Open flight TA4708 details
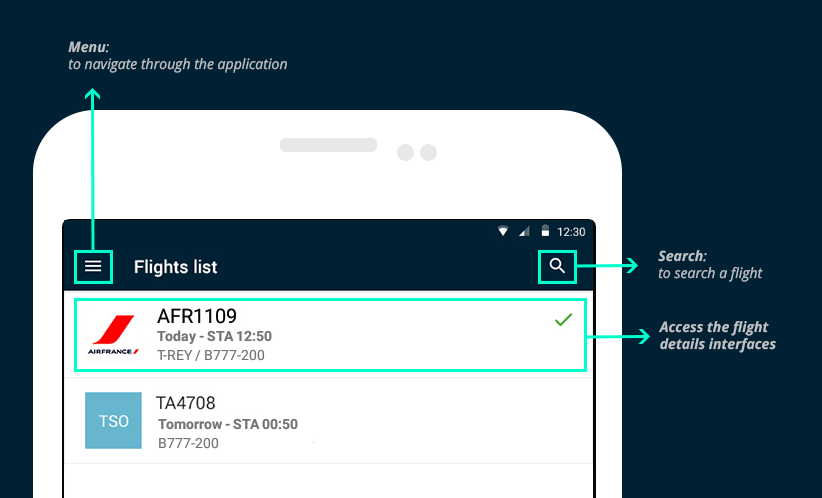The width and height of the screenshot is (822, 498). click(329, 421)
